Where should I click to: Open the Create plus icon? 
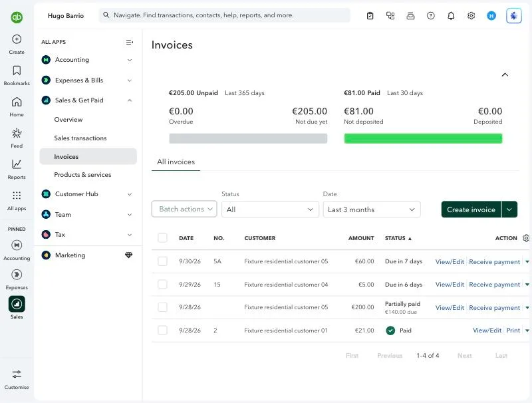coord(17,39)
